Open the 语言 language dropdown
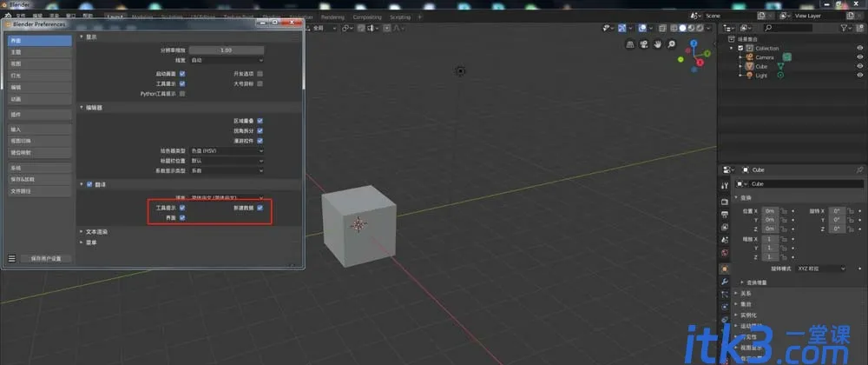Screen dimensions: 868x365 pyautogui.click(x=227, y=197)
